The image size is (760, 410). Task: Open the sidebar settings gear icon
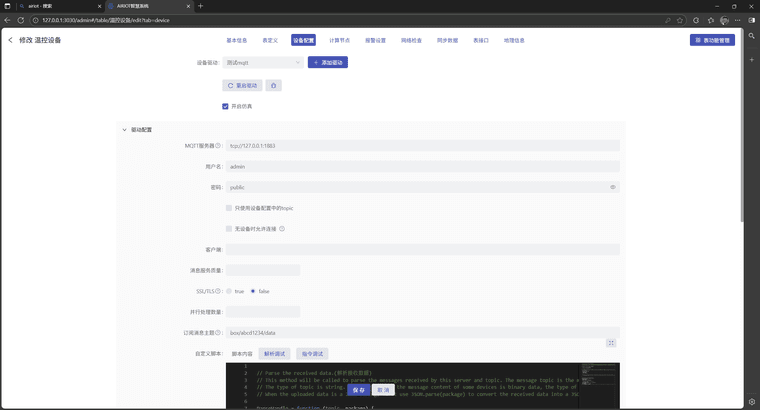pos(752,402)
